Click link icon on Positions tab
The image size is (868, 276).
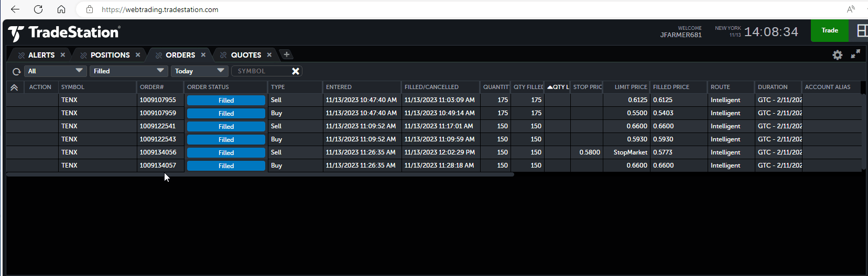point(83,55)
